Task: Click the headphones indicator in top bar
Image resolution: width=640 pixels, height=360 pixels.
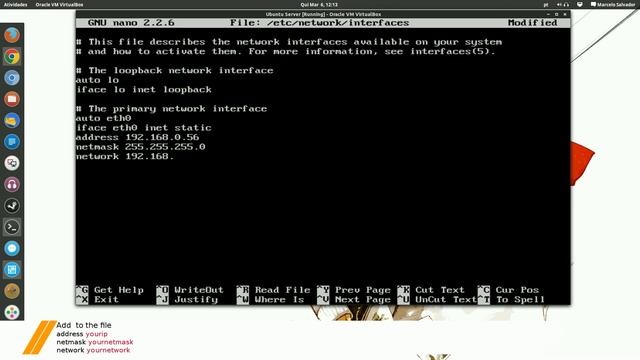Action: coord(566,4)
